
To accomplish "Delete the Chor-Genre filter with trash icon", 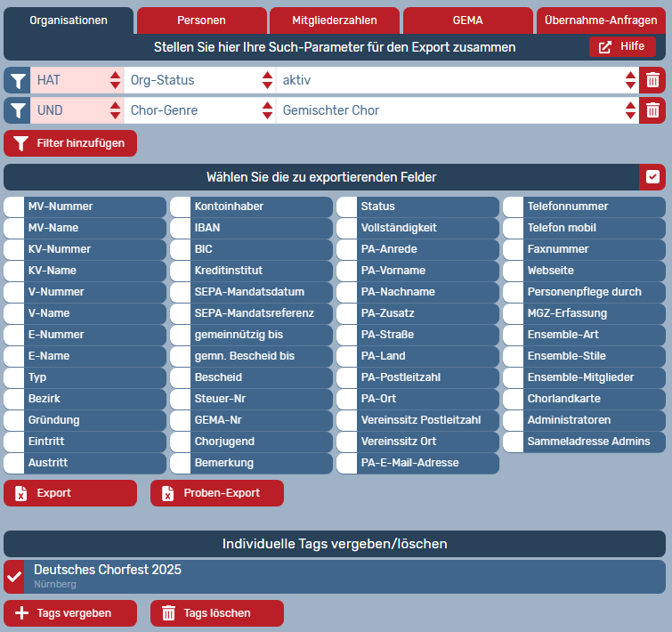I will pos(652,110).
